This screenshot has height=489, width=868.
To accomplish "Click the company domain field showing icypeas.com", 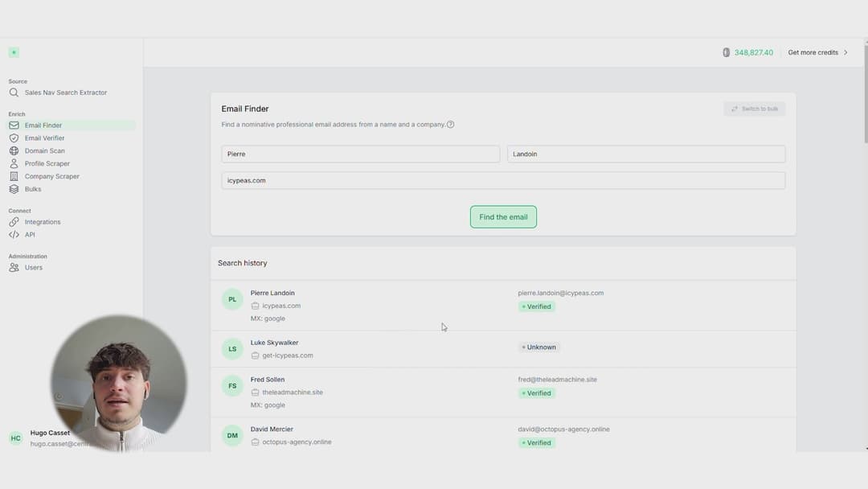I will (x=502, y=180).
